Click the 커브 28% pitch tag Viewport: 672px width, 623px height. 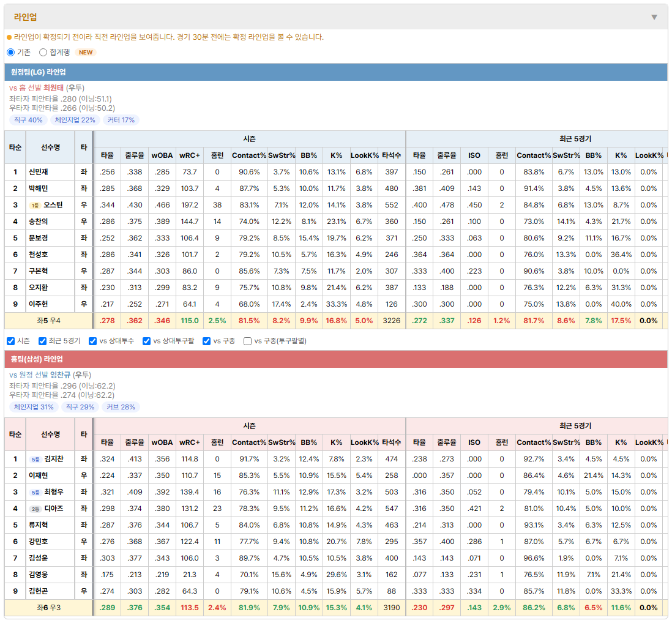(x=121, y=407)
